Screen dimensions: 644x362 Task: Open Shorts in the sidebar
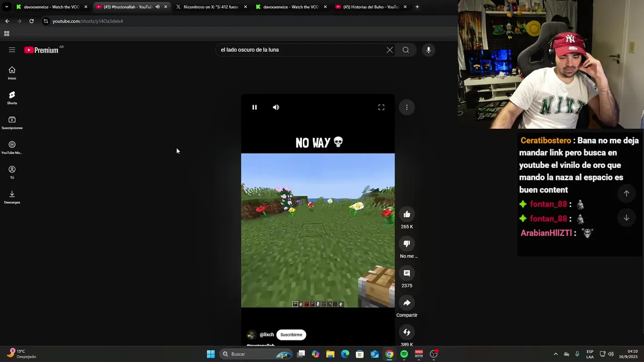tap(12, 98)
